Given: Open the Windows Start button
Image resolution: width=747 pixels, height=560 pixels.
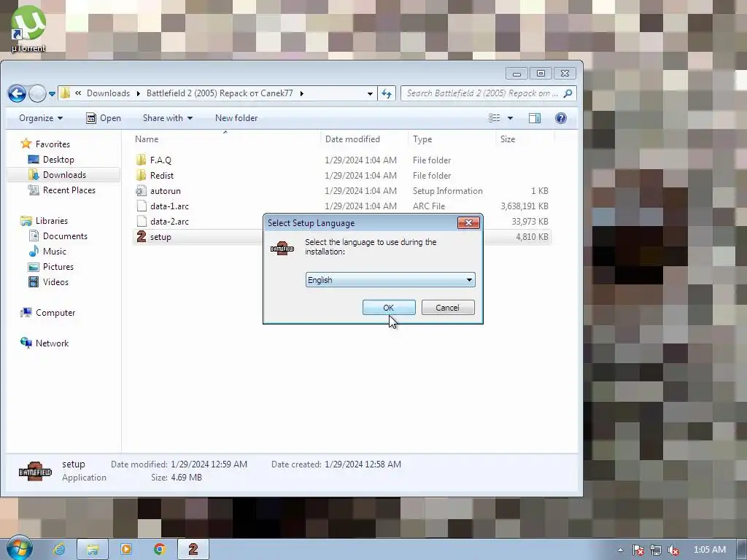Looking at the screenshot, I should [x=19, y=548].
